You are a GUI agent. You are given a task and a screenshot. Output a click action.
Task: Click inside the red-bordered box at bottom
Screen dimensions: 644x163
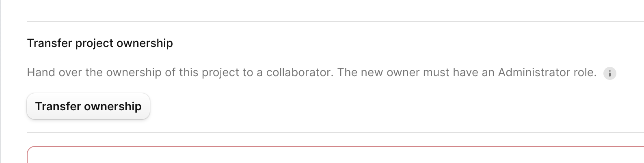tap(325, 156)
